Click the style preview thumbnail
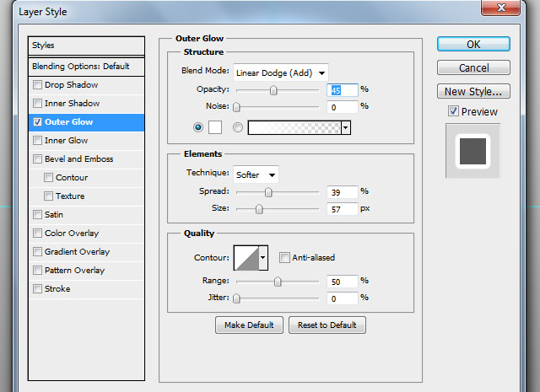 coord(472,151)
